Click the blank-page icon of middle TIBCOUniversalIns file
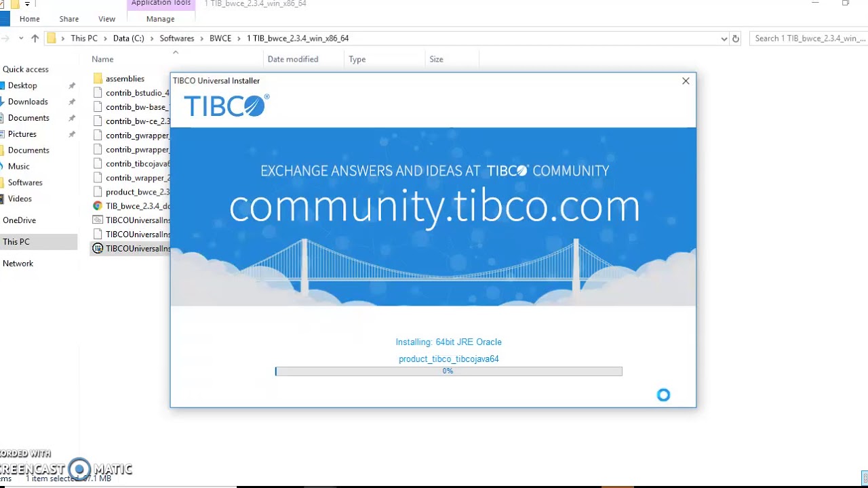This screenshot has width=868, height=488. [x=98, y=235]
